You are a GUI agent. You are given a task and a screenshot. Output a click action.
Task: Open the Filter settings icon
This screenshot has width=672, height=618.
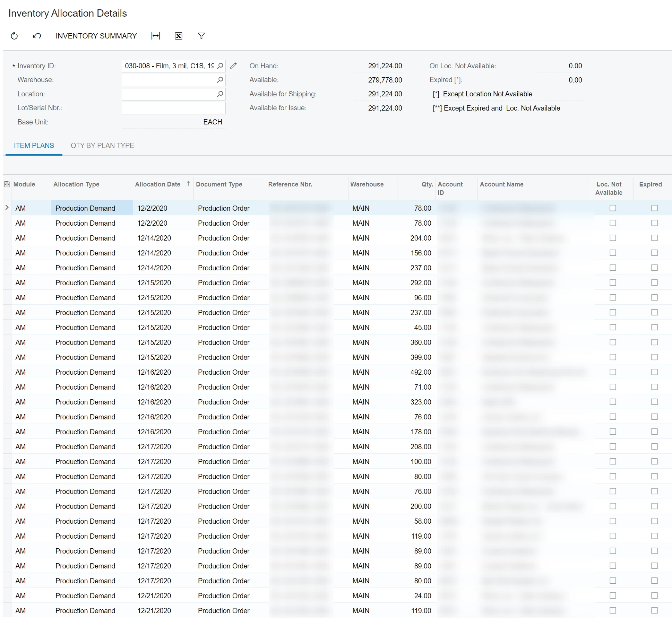(x=201, y=36)
